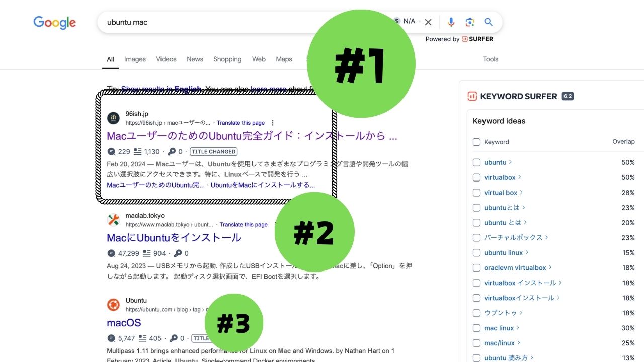
Task: Switch to the Maps tab
Action: pos(284,59)
